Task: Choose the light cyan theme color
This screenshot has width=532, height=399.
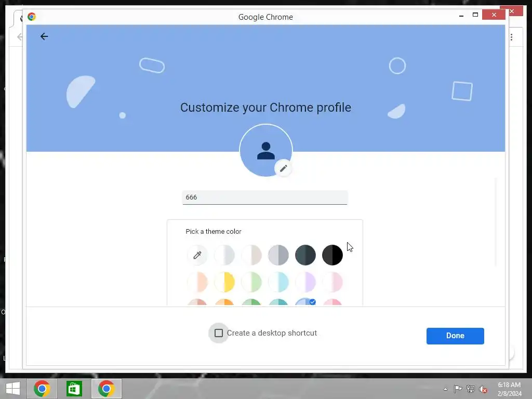Action: 278,282
